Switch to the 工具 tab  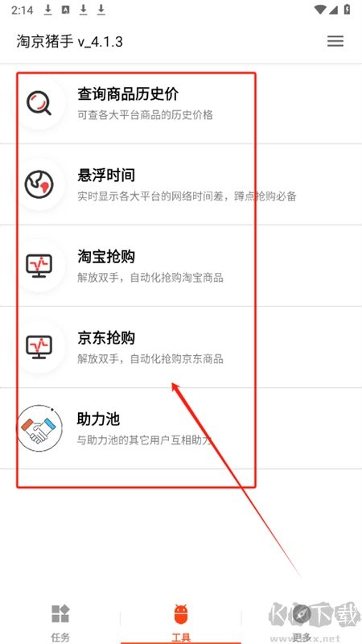(x=181, y=622)
